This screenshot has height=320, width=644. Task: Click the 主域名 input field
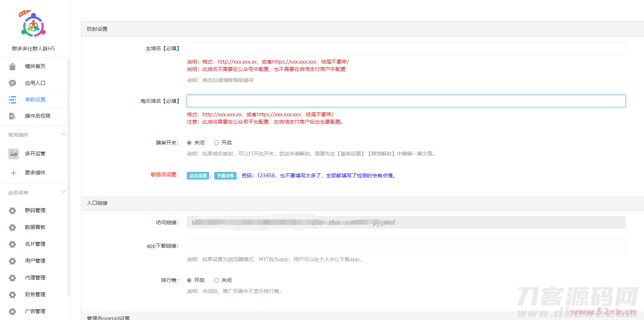coord(406,48)
